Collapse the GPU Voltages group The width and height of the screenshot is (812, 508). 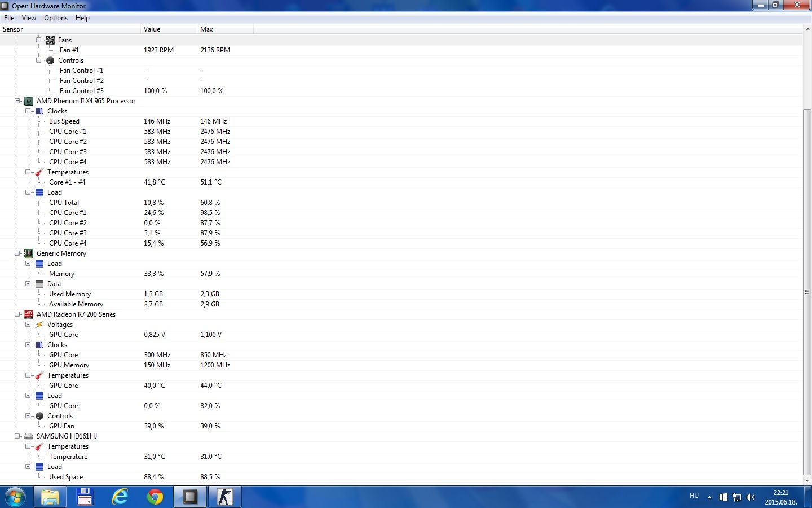pos(28,325)
